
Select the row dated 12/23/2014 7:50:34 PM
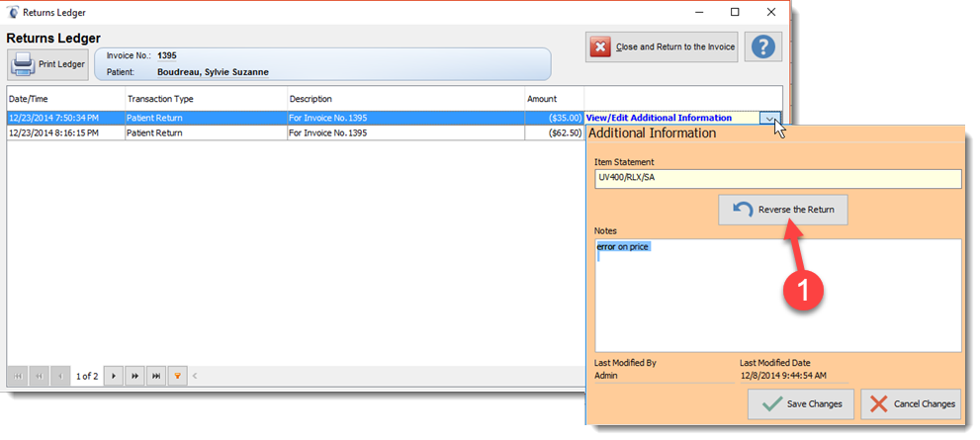point(296,118)
